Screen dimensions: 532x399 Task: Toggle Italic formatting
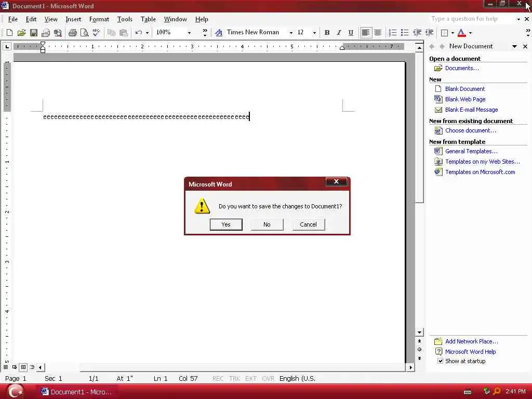coord(339,33)
